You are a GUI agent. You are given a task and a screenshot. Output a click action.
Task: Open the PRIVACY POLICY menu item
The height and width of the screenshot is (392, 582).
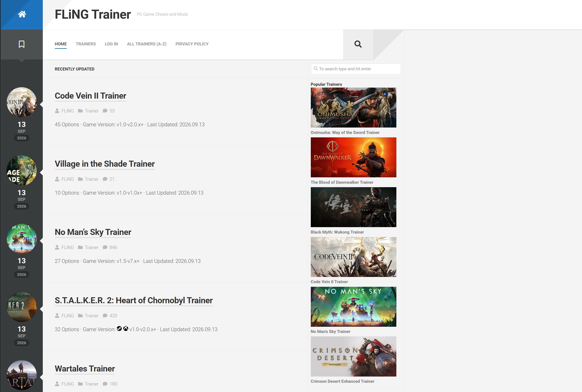[x=192, y=44]
